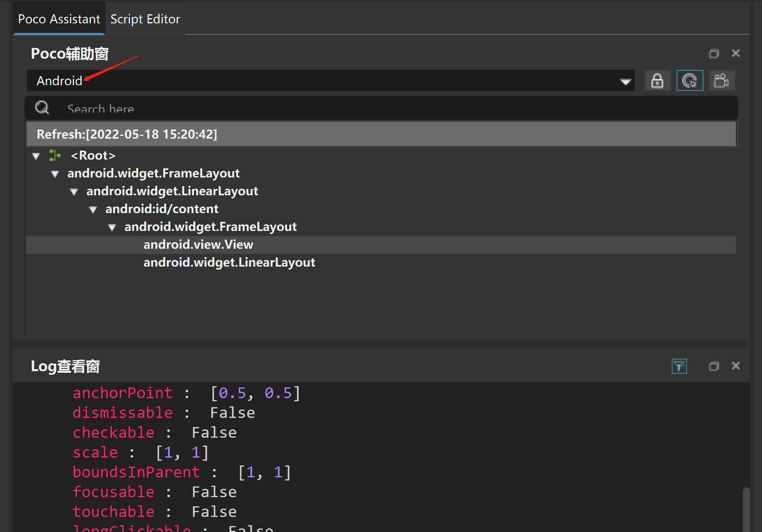Click the Poco record camera icon

point(721,81)
